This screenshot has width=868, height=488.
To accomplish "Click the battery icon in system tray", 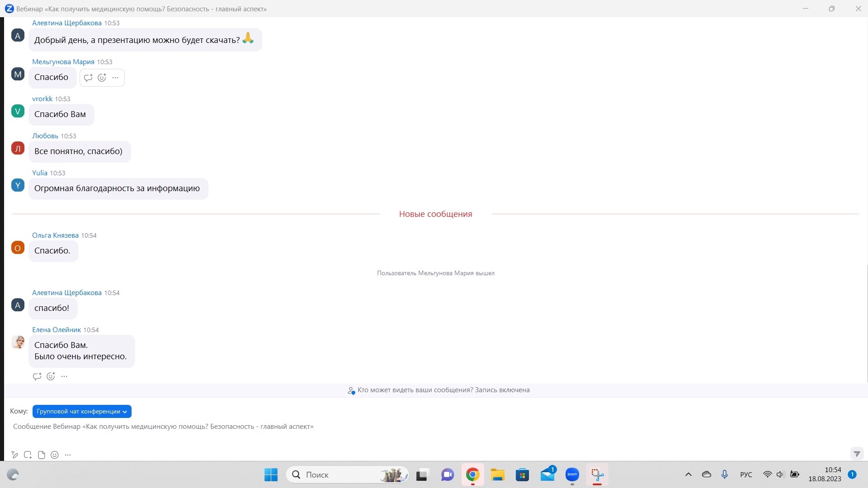I will point(795,474).
